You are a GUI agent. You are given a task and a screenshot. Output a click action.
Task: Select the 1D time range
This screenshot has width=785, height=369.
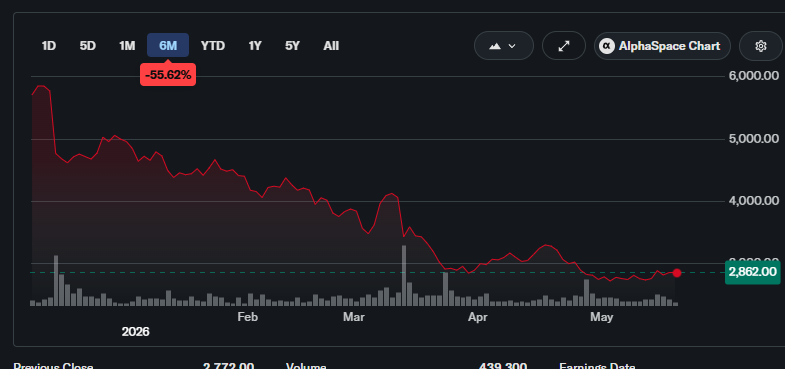click(x=49, y=46)
